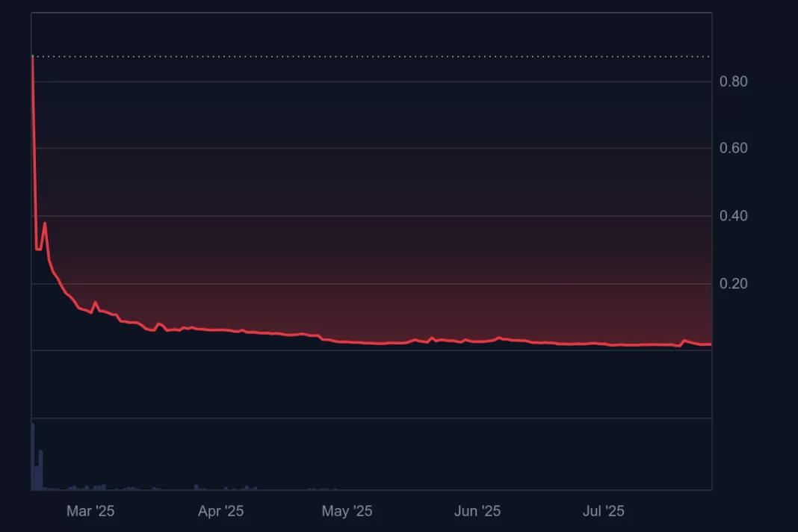
Task: Click the tallest volume bar at far left
Action: 33,456
